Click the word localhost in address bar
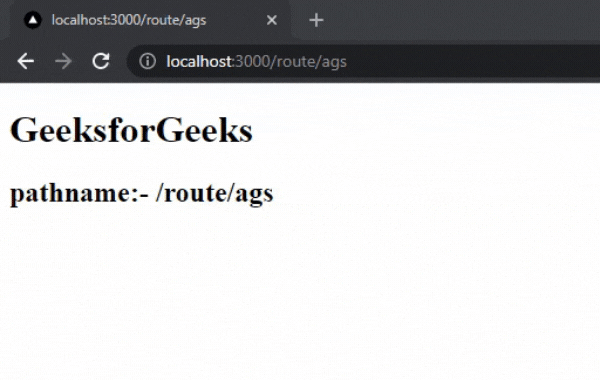Screen dimensions: 600x380 199,61
